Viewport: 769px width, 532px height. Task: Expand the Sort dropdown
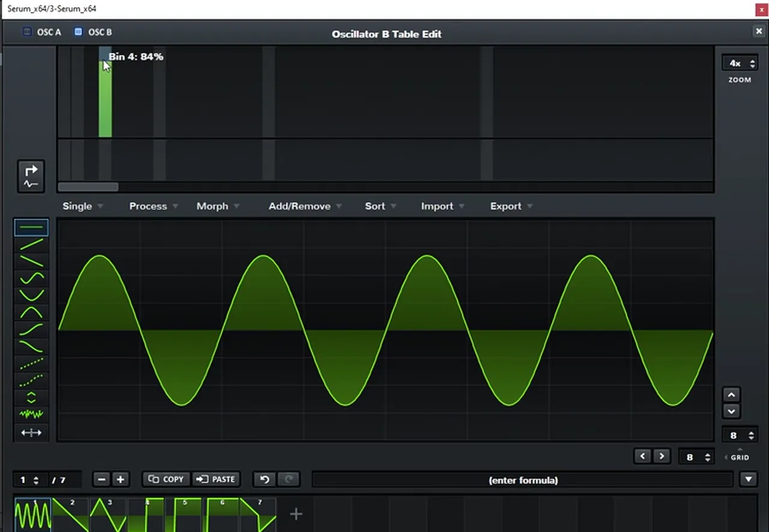click(x=381, y=206)
